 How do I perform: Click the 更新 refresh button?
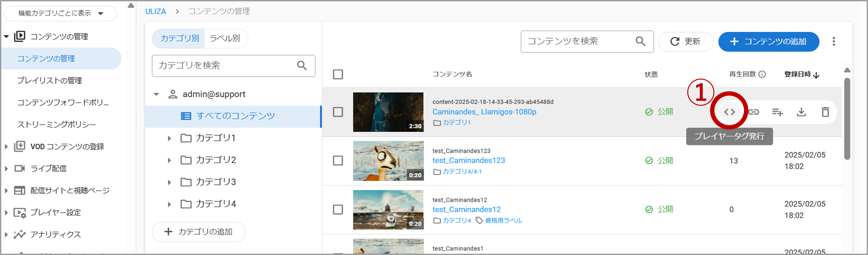coord(686,41)
